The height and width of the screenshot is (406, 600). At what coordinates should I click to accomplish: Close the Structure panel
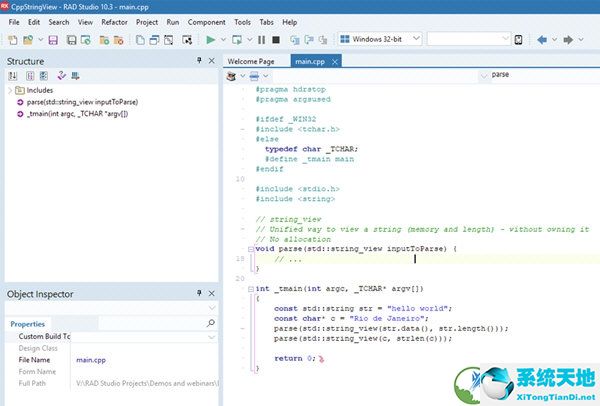[212, 60]
